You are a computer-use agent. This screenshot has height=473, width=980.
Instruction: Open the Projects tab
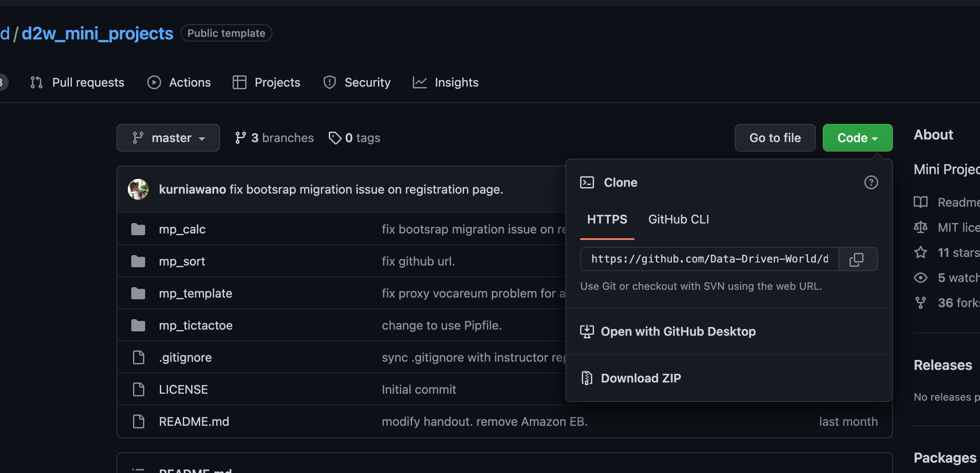(x=266, y=82)
